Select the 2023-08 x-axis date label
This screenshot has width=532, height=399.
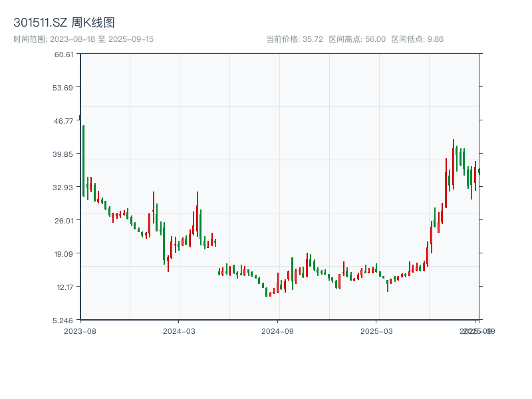point(80,331)
